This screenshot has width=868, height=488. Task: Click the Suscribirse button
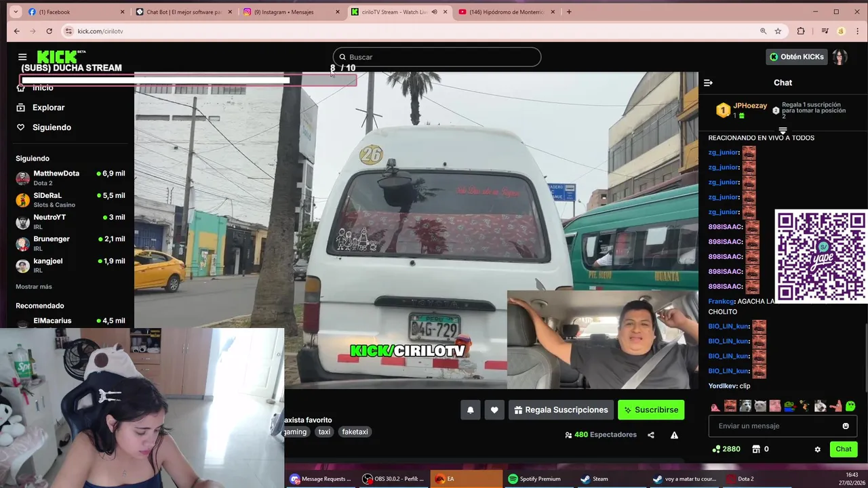(x=651, y=410)
